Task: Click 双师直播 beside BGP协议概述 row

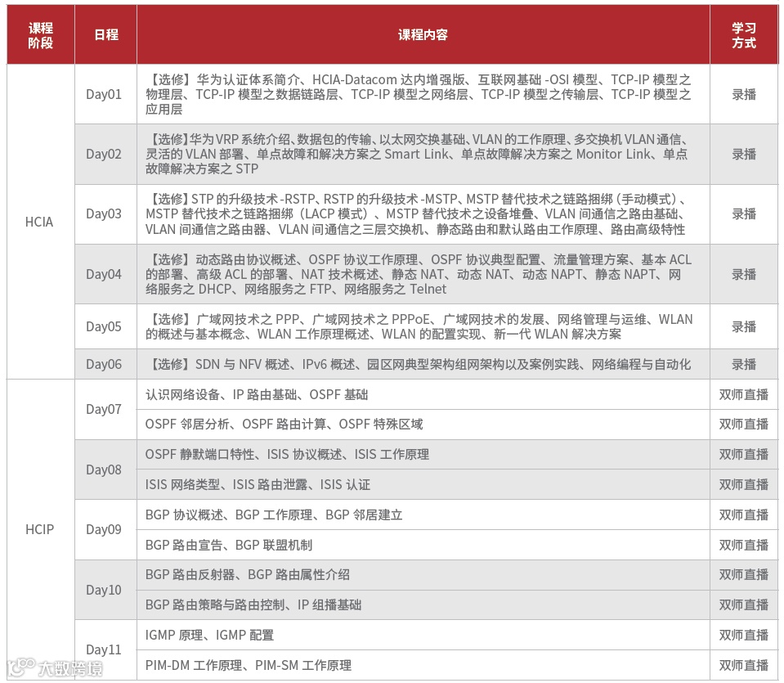Action: point(744,514)
